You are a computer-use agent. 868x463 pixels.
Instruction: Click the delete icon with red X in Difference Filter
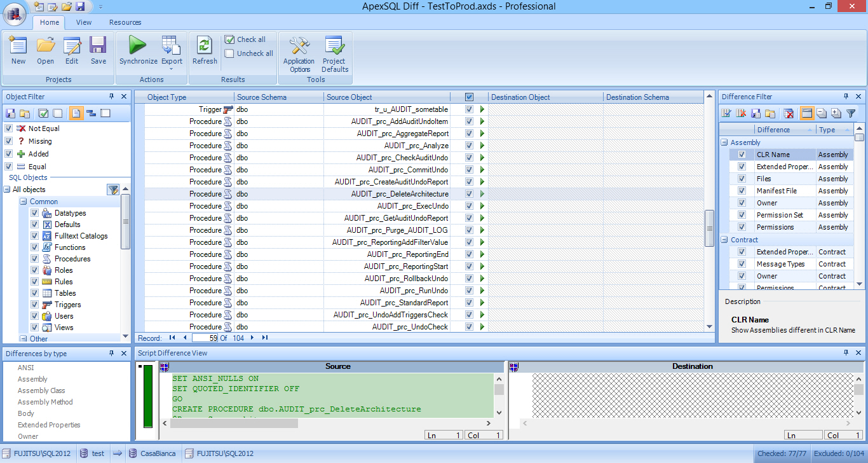(x=789, y=113)
